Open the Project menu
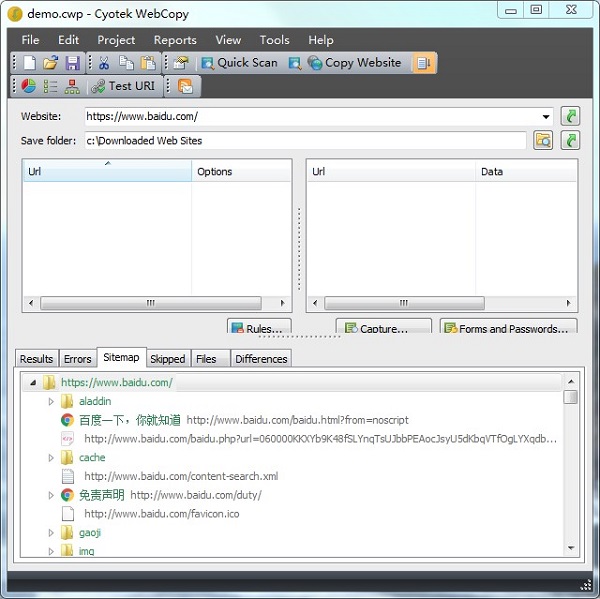The height and width of the screenshot is (599, 600). point(116,40)
